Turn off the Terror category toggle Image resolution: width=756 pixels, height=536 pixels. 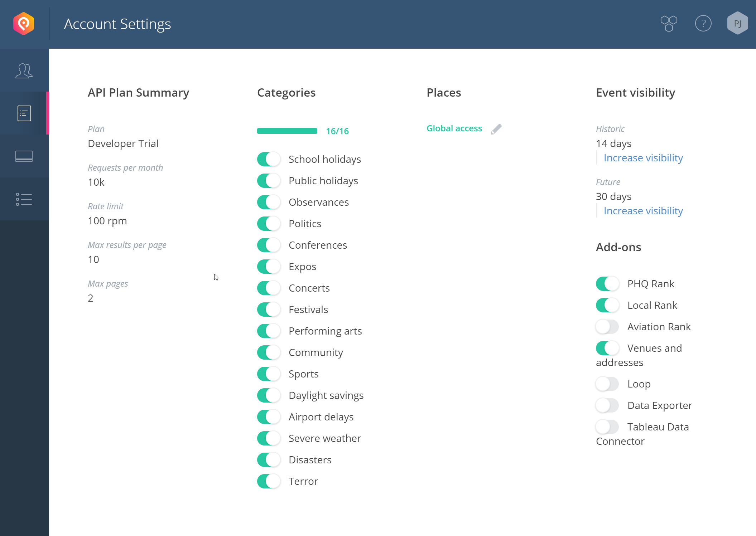pyautogui.click(x=269, y=481)
